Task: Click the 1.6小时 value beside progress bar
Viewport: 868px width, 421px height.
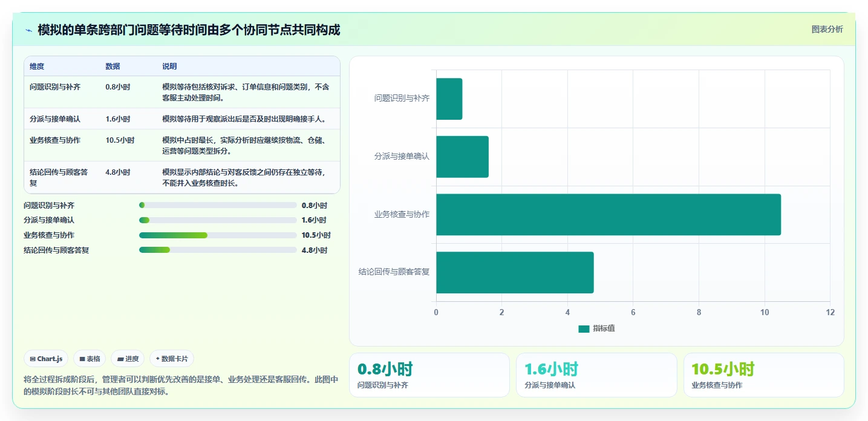Action: click(314, 220)
